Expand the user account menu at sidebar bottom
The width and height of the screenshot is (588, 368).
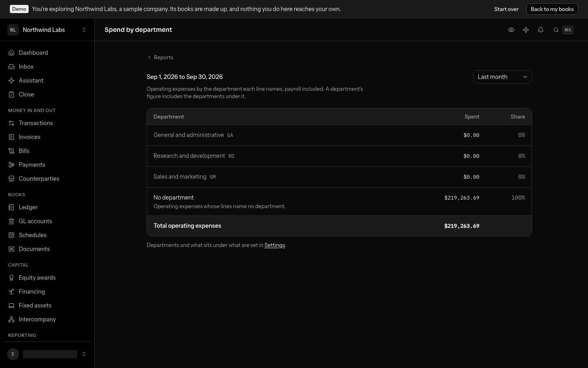[x=47, y=354]
